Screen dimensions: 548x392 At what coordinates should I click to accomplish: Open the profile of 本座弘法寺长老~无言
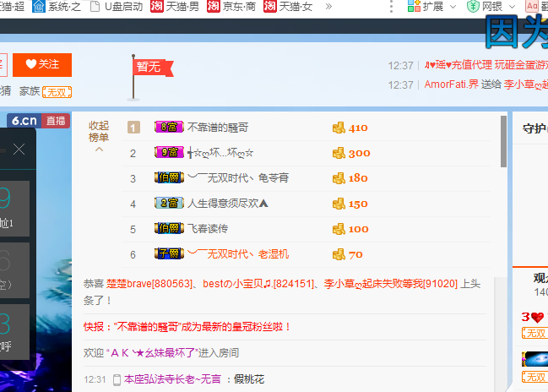(x=172, y=379)
